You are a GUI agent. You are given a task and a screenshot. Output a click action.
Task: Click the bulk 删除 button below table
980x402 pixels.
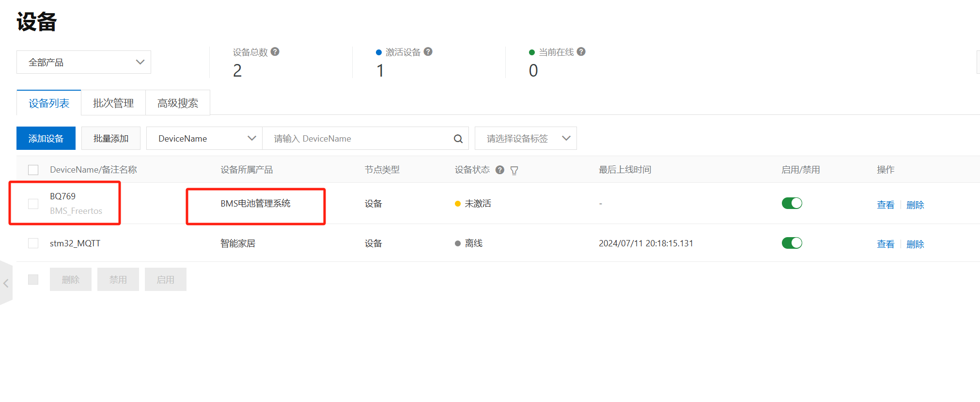pyautogui.click(x=71, y=279)
